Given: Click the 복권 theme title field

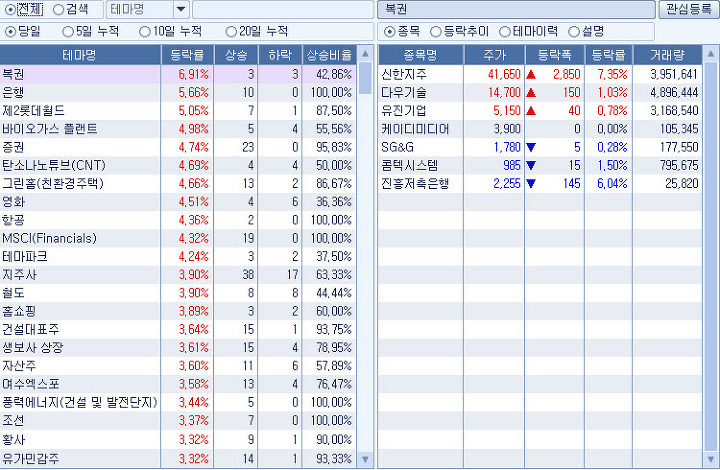Looking at the screenshot, I should tap(517, 9).
